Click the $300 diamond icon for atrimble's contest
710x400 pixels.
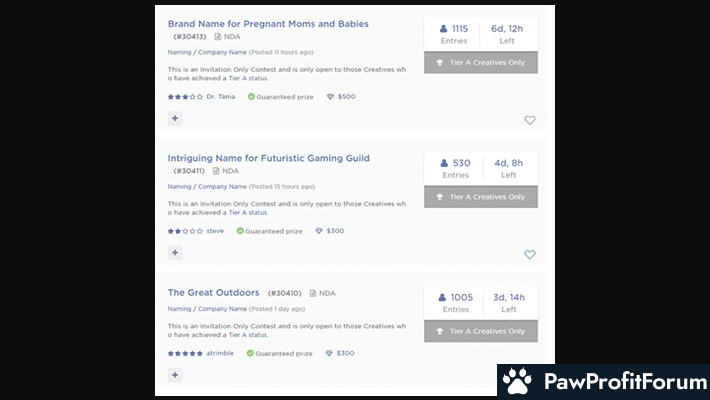[x=329, y=353]
